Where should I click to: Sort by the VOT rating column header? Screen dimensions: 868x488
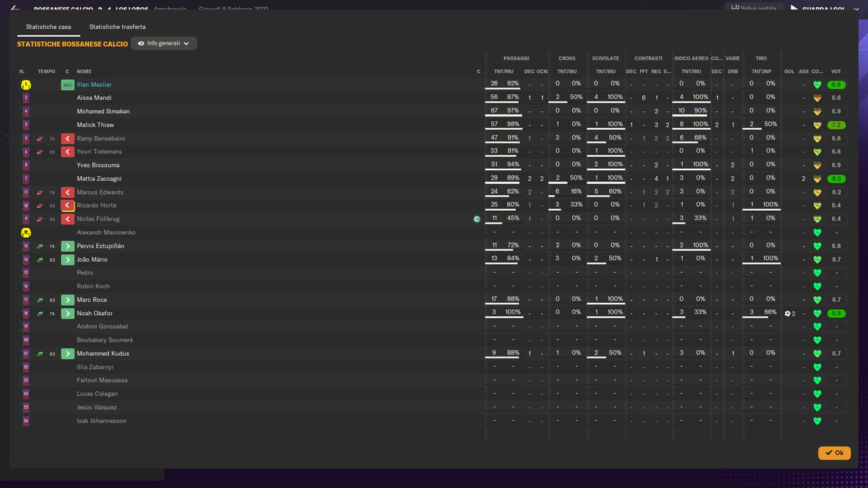point(836,71)
